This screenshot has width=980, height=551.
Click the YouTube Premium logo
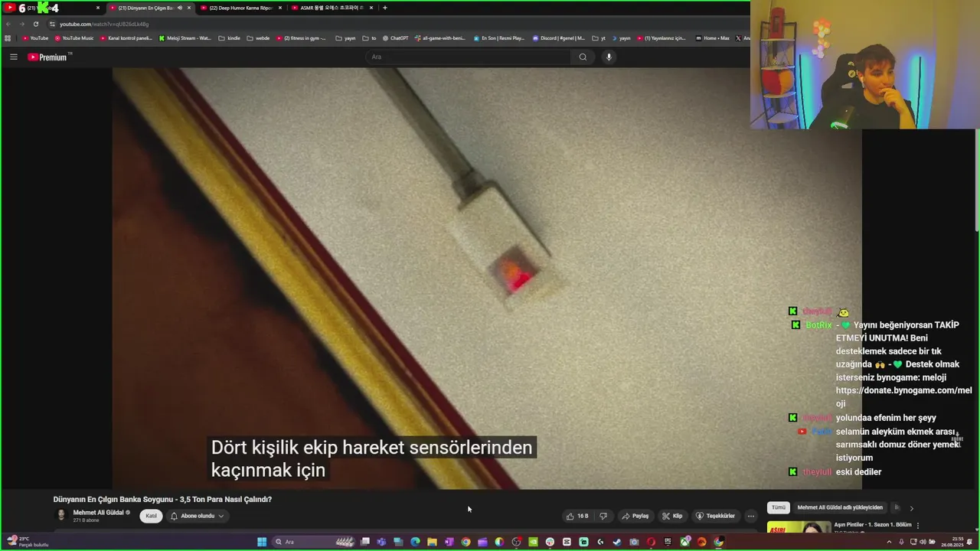[x=48, y=57]
